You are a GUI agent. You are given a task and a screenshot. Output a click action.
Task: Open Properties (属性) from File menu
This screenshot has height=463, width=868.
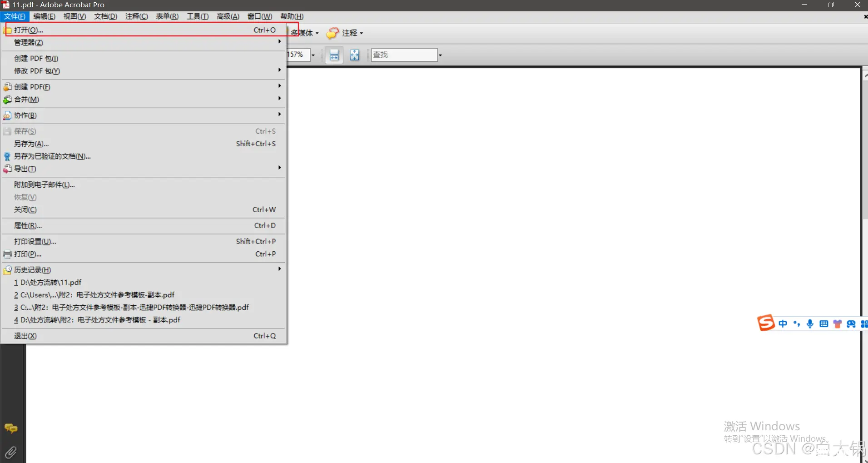[144, 225]
